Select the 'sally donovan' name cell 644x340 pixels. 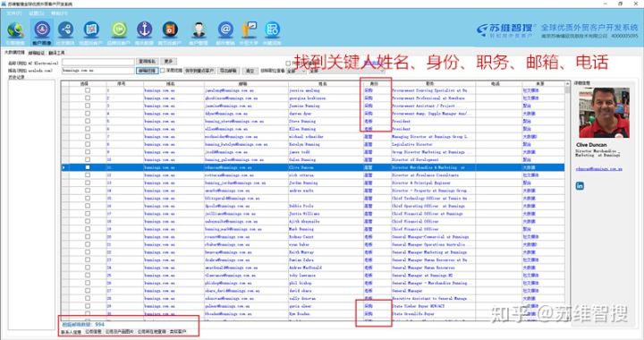[326, 299]
